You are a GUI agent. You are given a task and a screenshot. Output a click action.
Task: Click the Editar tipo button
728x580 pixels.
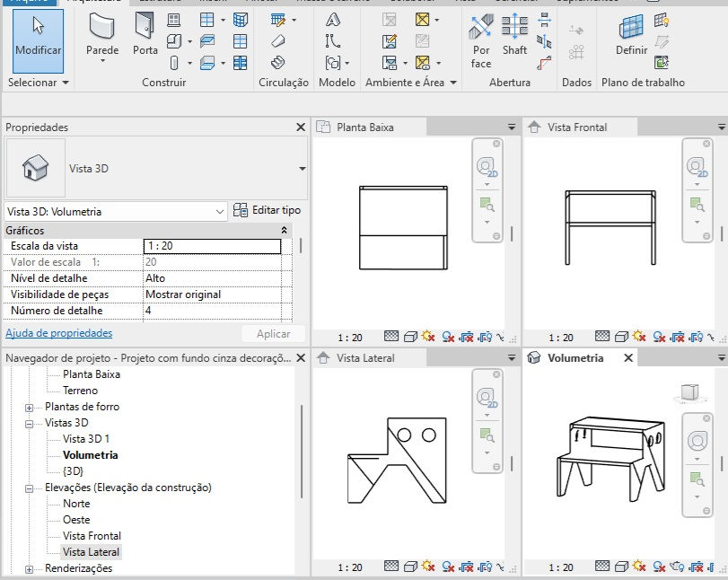pos(267,210)
